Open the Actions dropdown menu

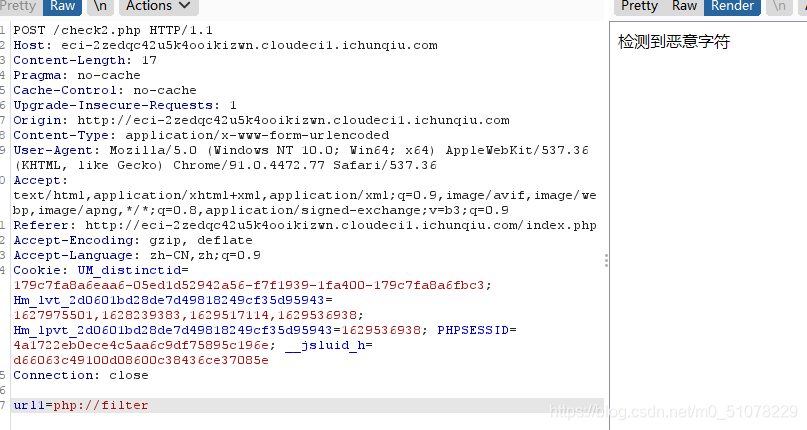[159, 6]
